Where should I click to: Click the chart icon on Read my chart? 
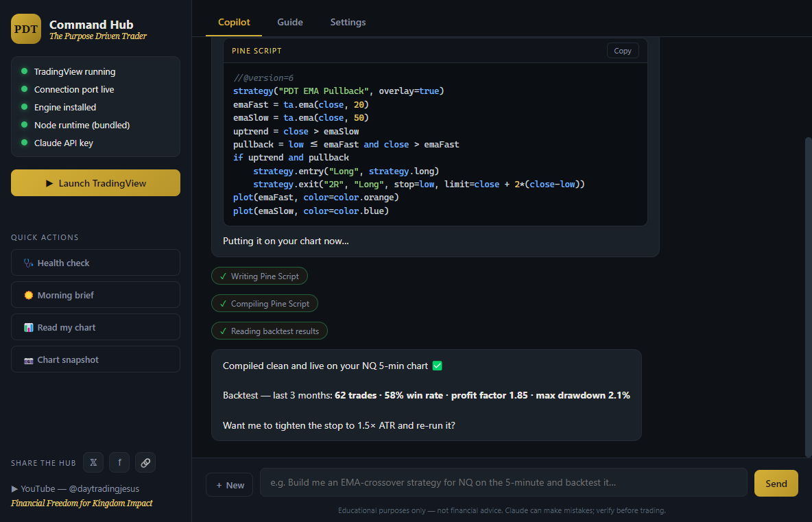click(29, 328)
